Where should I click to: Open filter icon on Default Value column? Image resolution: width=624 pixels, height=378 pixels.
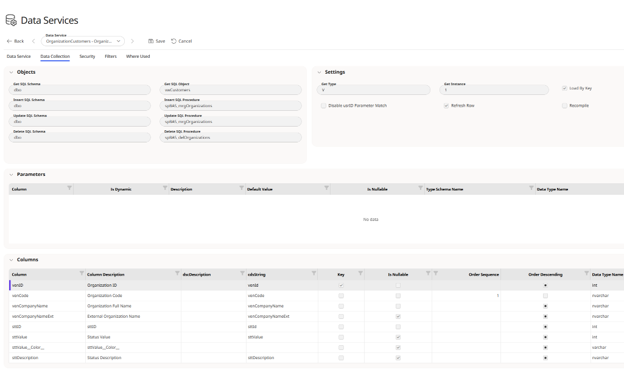point(326,188)
